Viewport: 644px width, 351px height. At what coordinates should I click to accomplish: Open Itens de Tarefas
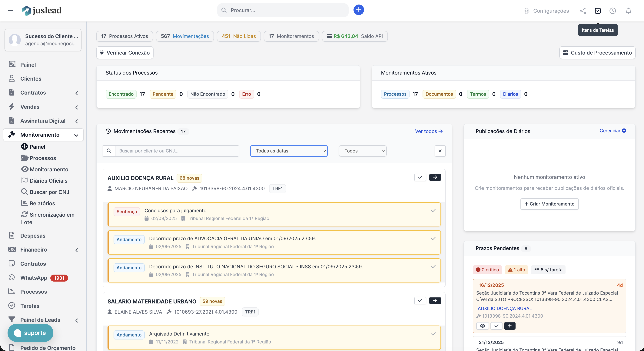598,11
